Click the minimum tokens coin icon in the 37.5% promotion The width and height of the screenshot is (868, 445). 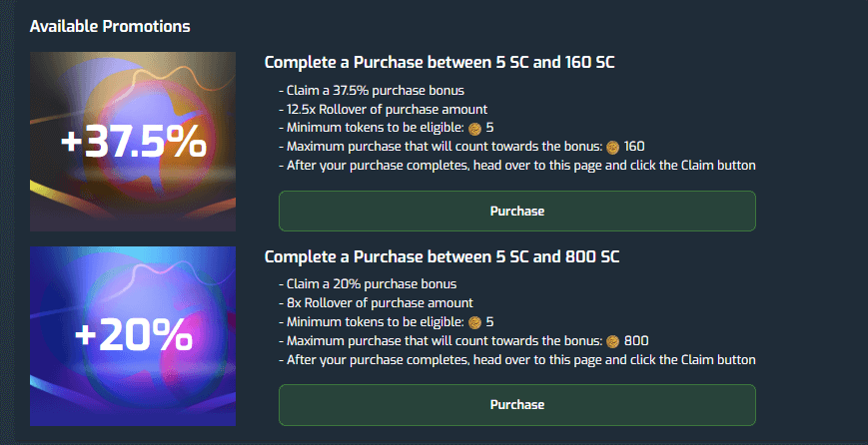pyautogui.click(x=474, y=128)
